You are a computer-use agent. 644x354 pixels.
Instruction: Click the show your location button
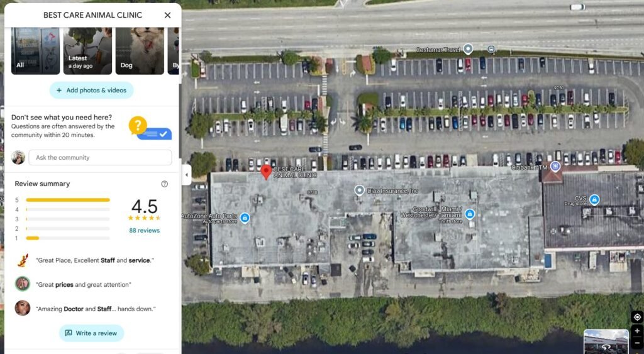coord(637,317)
